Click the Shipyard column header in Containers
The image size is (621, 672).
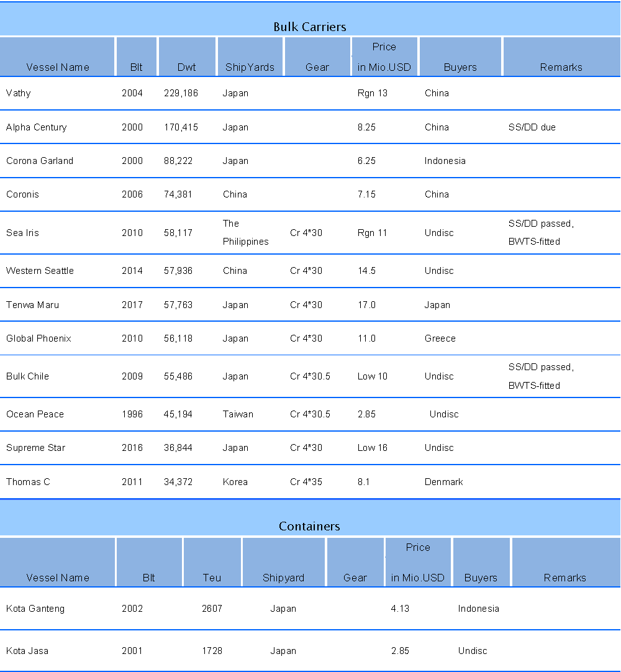(283, 578)
